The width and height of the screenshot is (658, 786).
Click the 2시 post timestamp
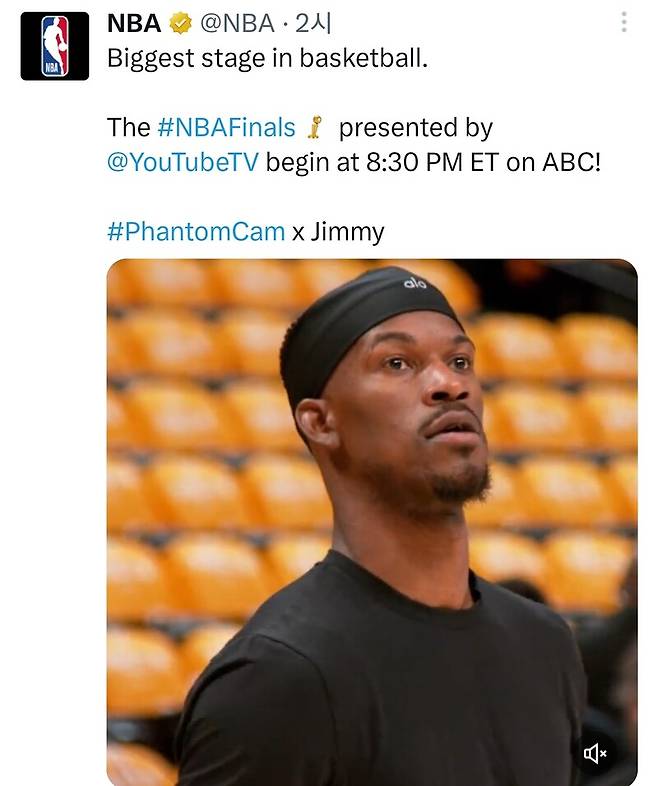(x=313, y=24)
